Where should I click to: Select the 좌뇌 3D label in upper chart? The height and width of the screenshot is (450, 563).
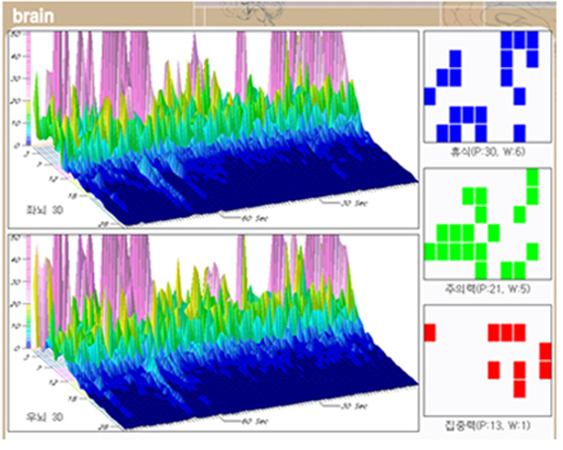(45, 210)
